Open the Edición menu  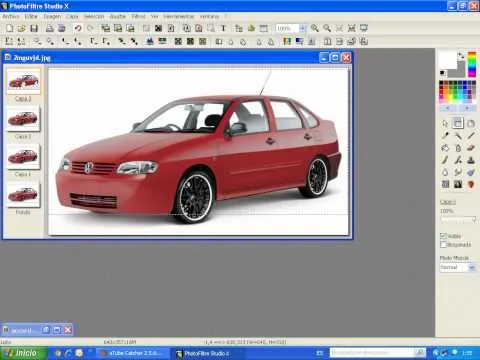click(31, 16)
